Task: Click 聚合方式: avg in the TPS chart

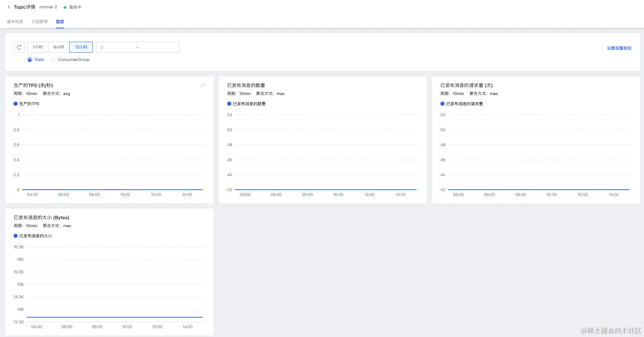Action: point(56,94)
